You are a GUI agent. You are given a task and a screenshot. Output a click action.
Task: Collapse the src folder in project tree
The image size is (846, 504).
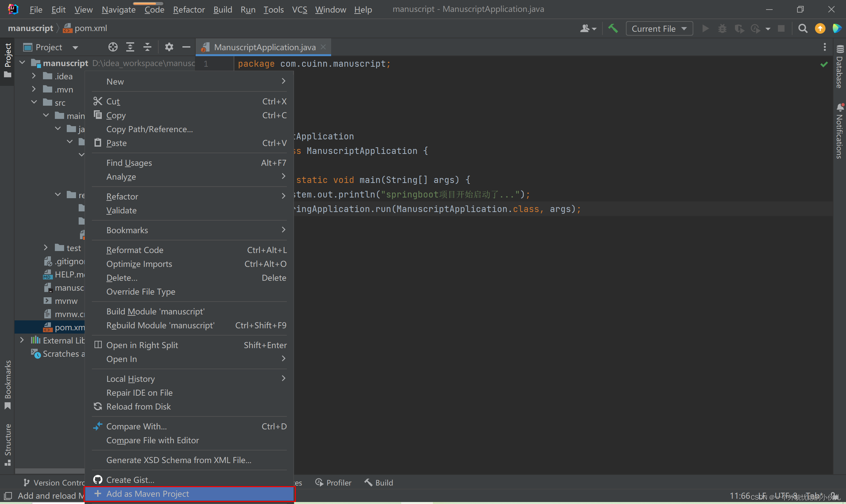(x=34, y=102)
